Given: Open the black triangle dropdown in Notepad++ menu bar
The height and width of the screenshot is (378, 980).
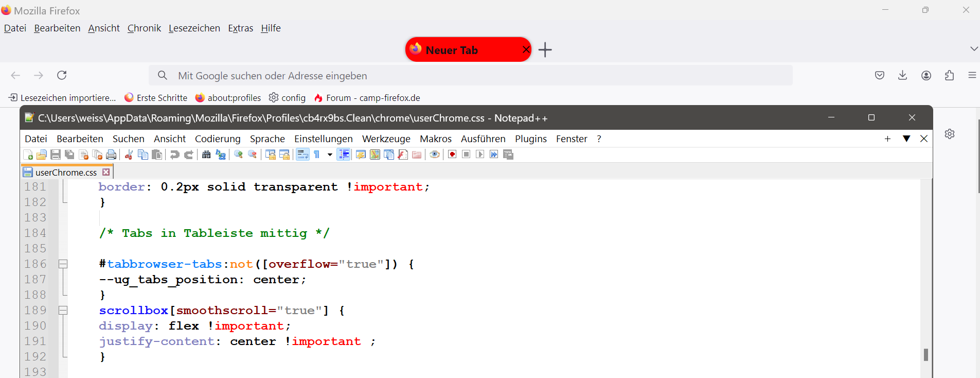Looking at the screenshot, I should coord(906,139).
